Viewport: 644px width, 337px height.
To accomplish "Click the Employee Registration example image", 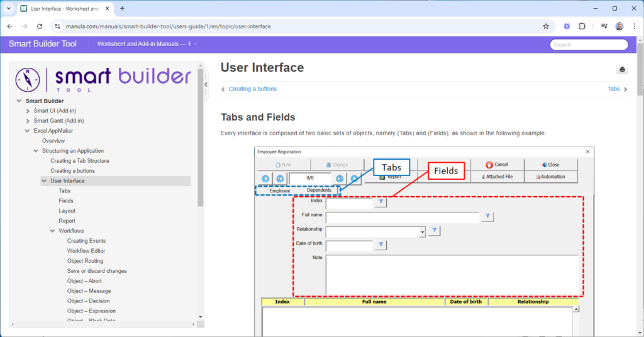I will (x=424, y=241).
